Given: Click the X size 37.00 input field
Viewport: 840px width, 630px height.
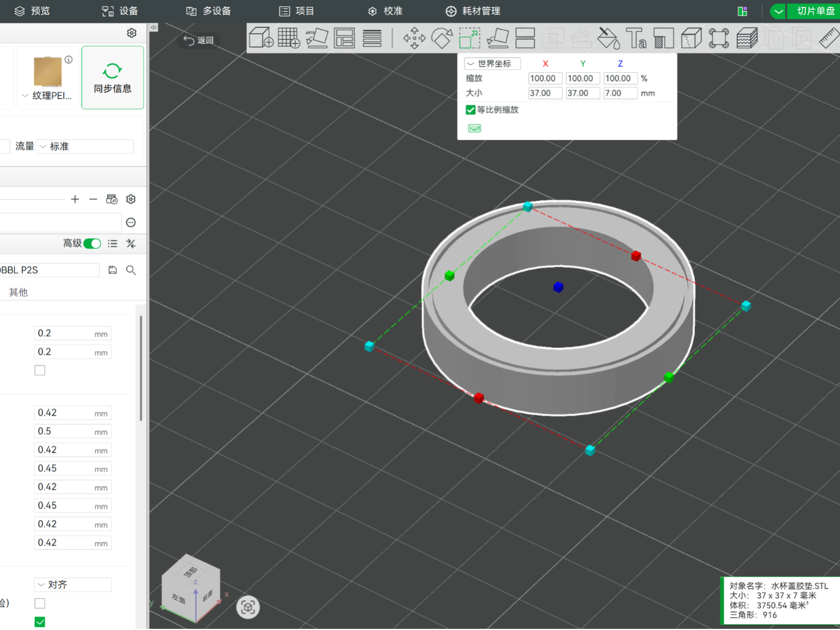Looking at the screenshot, I should [x=545, y=93].
